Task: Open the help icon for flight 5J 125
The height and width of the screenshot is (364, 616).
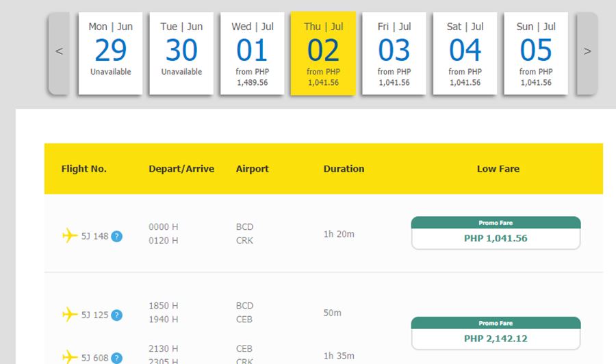Action: [117, 315]
